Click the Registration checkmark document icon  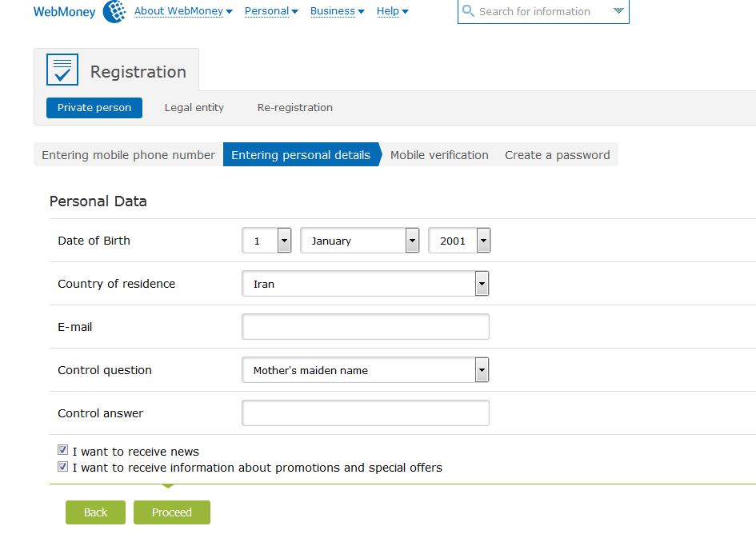coord(62,70)
